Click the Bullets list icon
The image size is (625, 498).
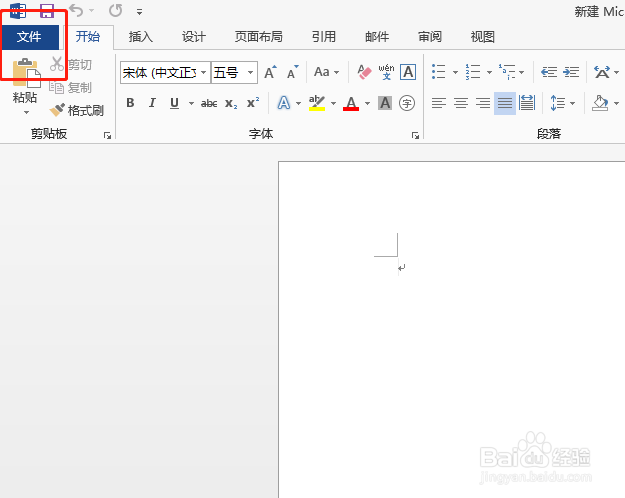click(438, 72)
